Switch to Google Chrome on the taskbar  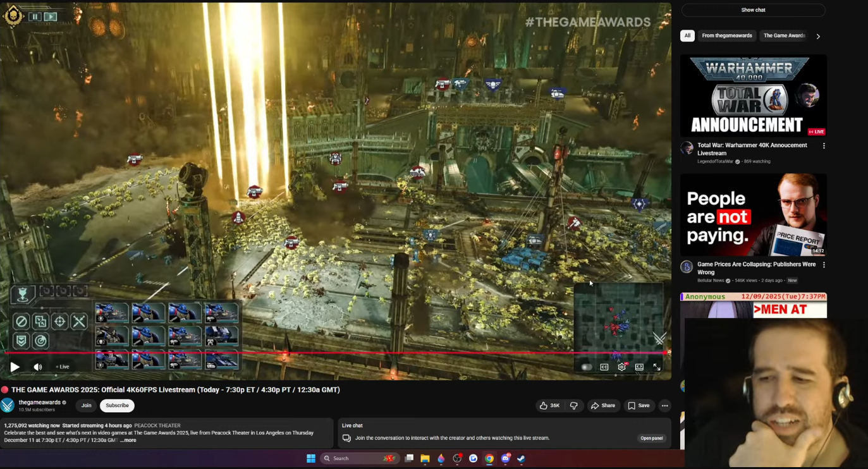(x=489, y=458)
